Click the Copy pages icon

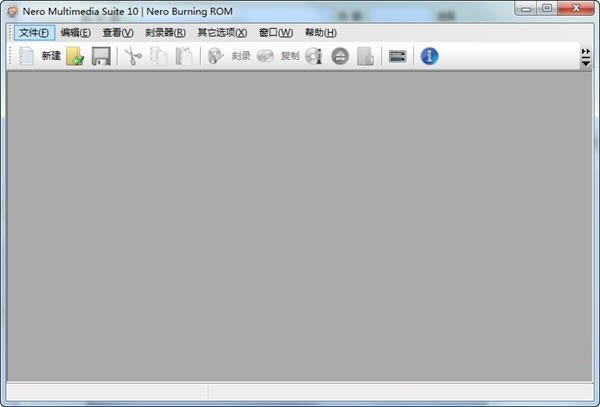(158, 56)
